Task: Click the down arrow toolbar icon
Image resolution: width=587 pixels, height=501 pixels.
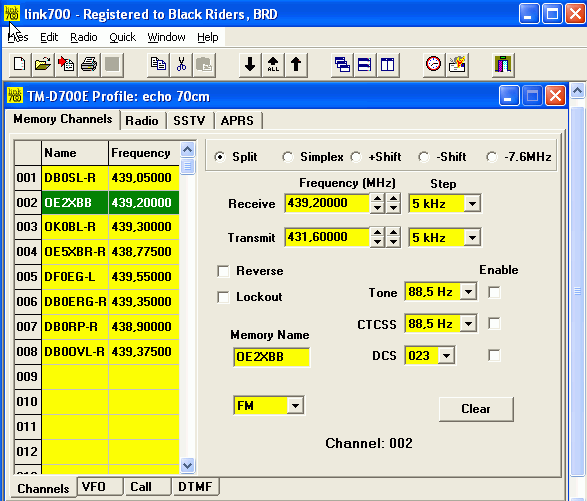Action: (250, 65)
